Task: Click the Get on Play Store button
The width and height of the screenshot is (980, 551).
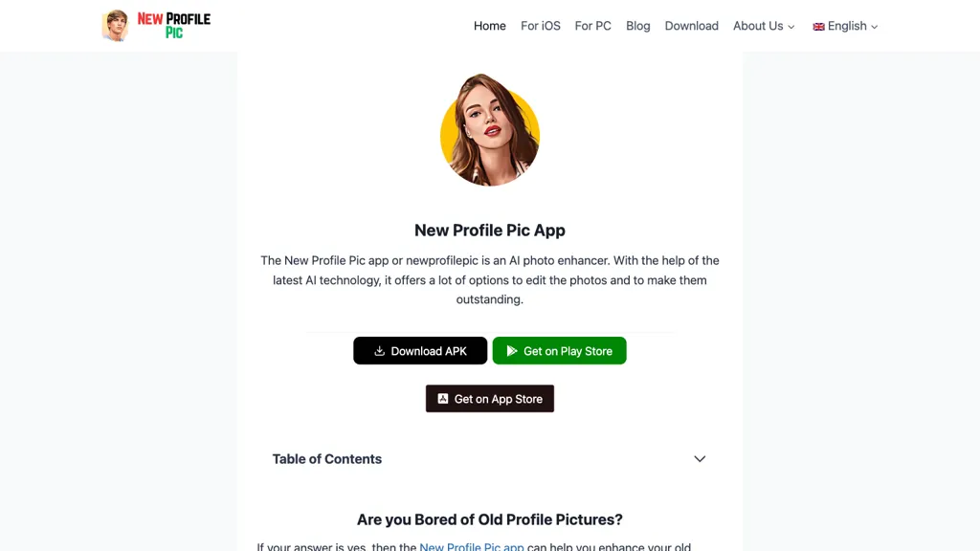Action: click(559, 351)
